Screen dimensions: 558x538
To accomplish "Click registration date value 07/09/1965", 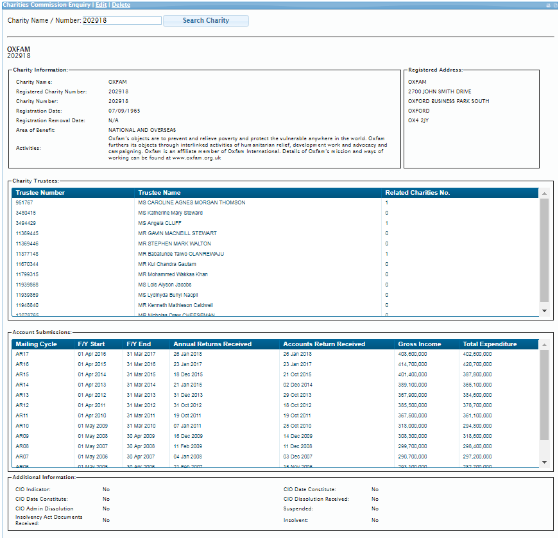I will coord(124,111).
